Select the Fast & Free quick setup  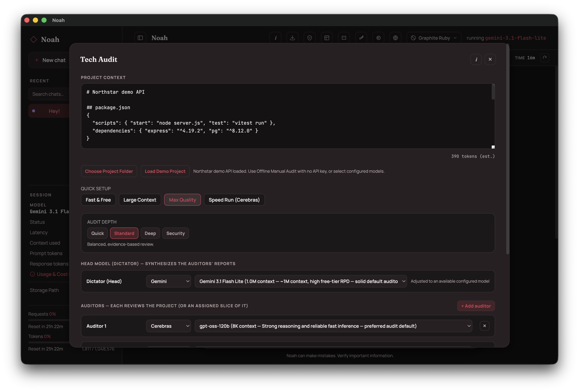pos(98,200)
